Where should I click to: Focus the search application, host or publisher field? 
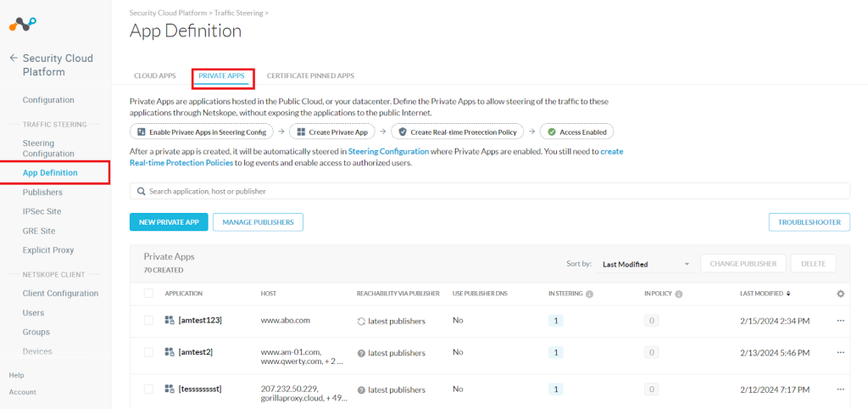490,191
